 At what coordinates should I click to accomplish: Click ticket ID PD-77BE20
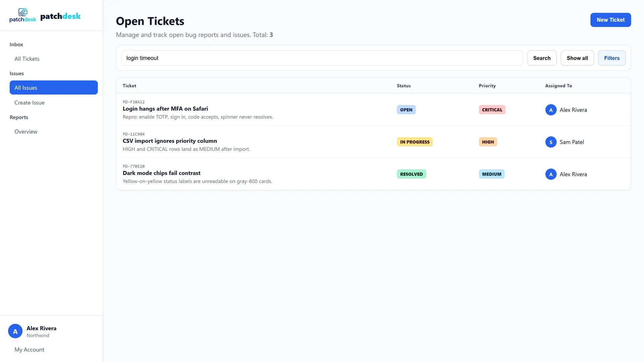(133, 166)
